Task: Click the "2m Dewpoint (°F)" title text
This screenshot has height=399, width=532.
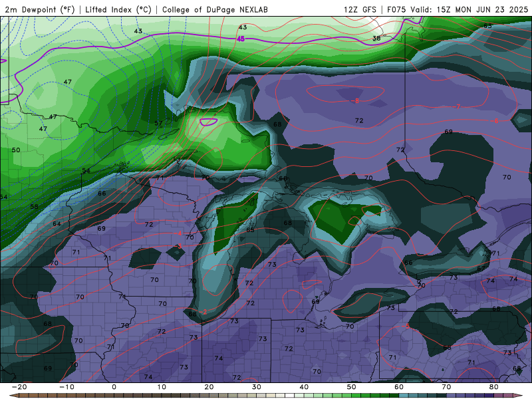Action: tap(40, 9)
